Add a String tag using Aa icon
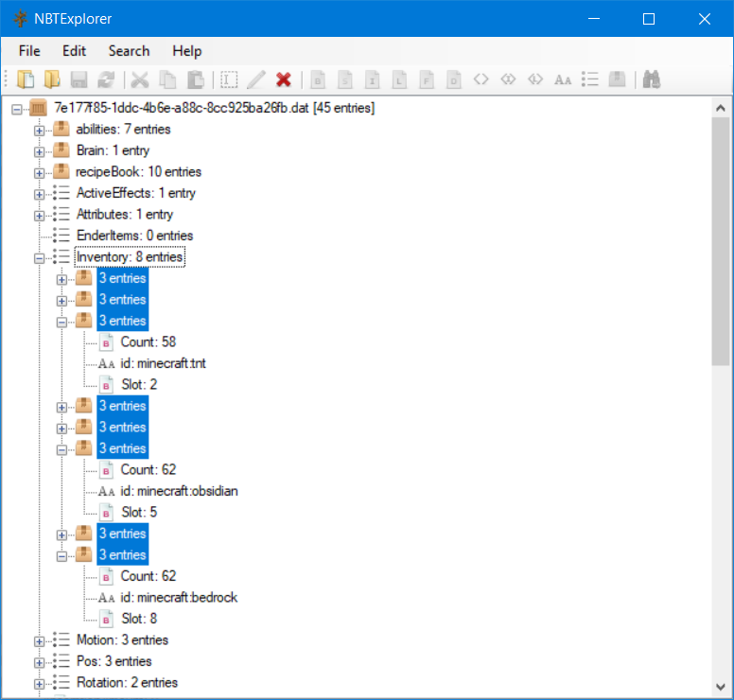The height and width of the screenshot is (700, 734). tap(563, 79)
